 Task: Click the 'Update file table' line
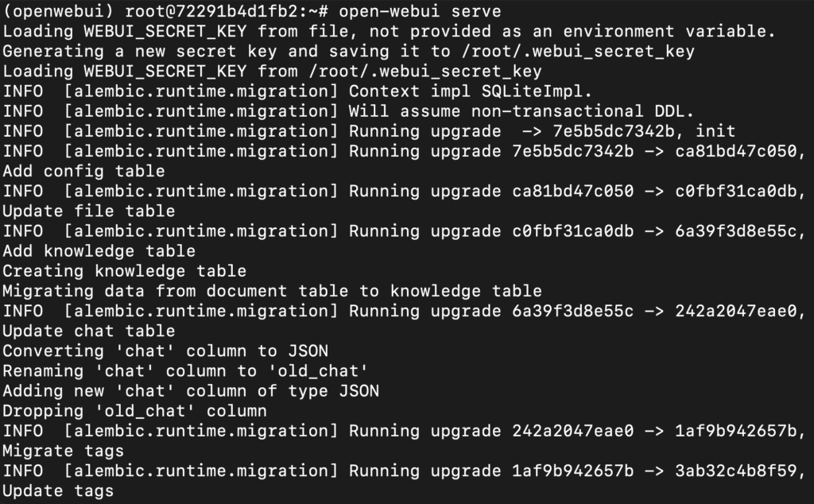88,211
